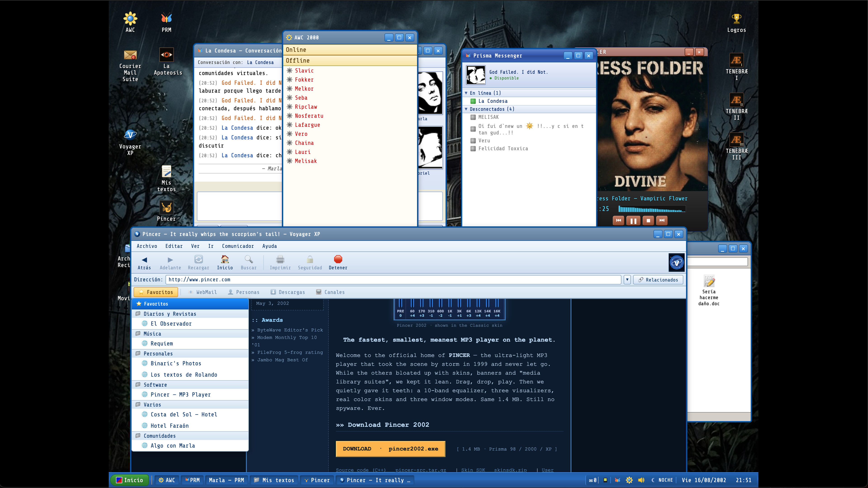Go back with Atrás toolbar button
Image resolution: width=868 pixels, height=488 pixels.
tap(144, 263)
